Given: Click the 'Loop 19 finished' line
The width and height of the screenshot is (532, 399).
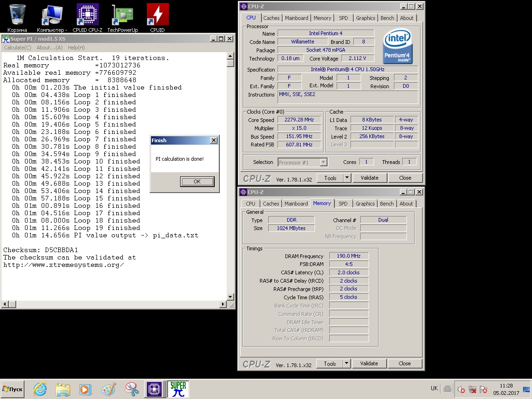Looking at the screenshot, I should tap(107, 228).
